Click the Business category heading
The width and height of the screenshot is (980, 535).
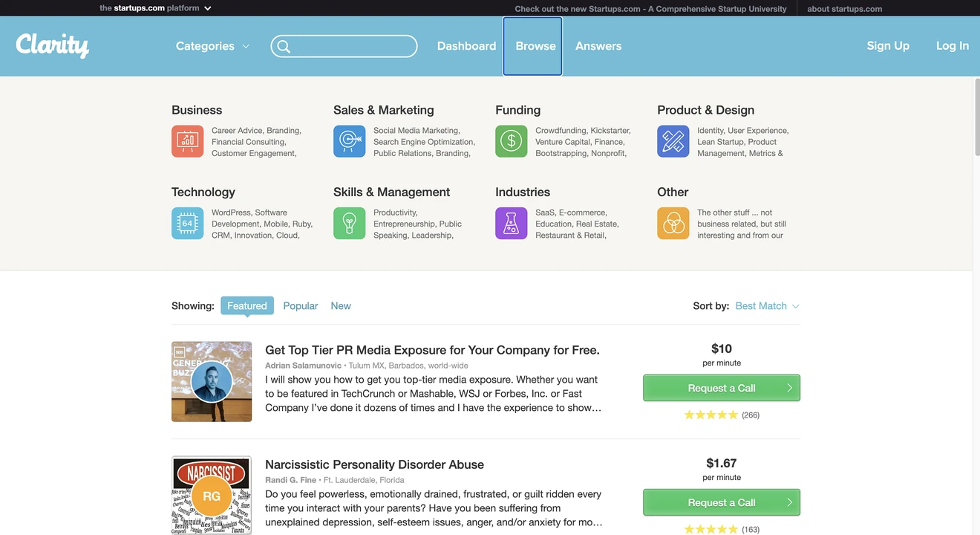click(x=197, y=110)
